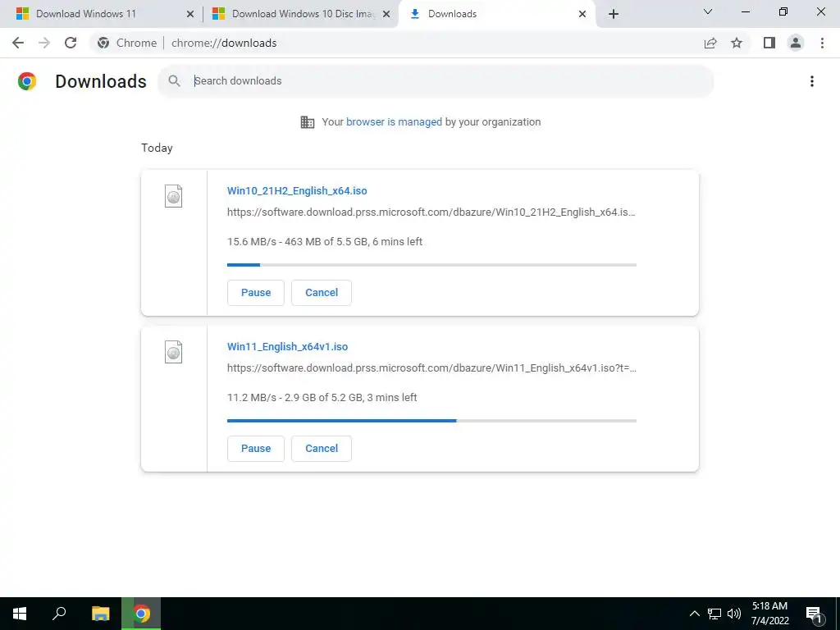Open Chrome's three-dot main menu

click(x=822, y=43)
